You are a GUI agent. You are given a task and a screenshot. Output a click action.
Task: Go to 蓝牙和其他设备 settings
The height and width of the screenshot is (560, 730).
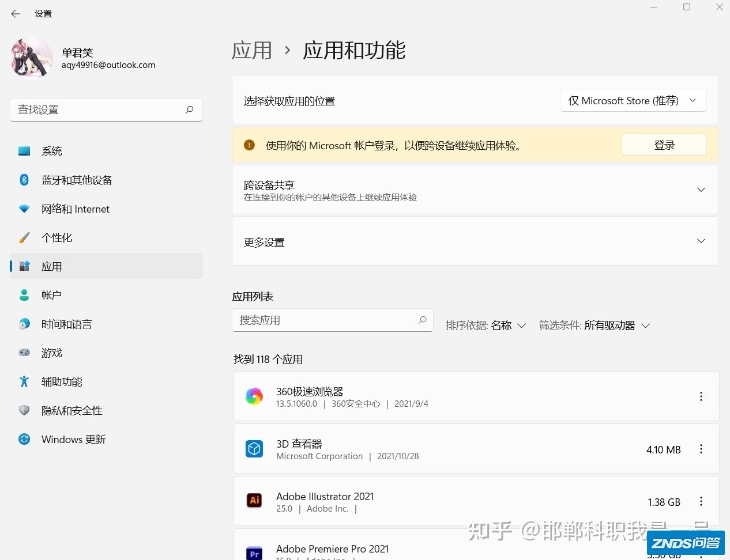(x=106, y=180)
